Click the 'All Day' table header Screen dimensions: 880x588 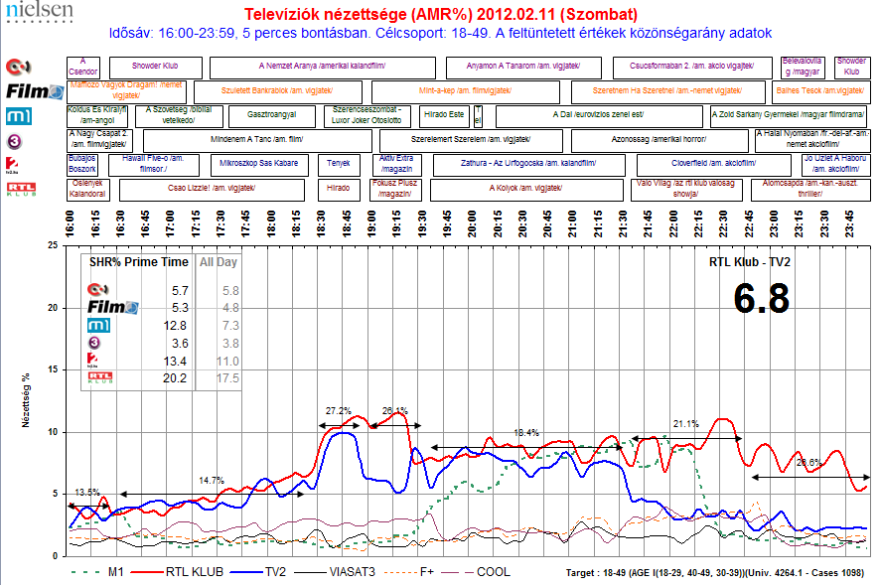pyautogui.click(x=219, y=262)
